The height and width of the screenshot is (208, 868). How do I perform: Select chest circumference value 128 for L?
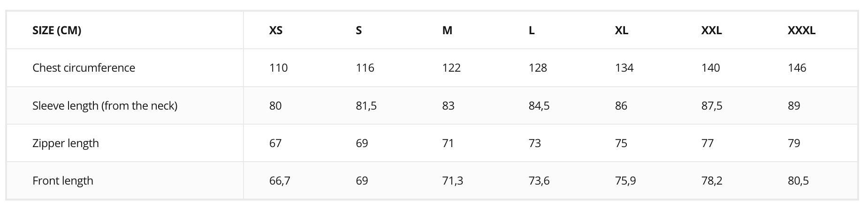(538, 68)
